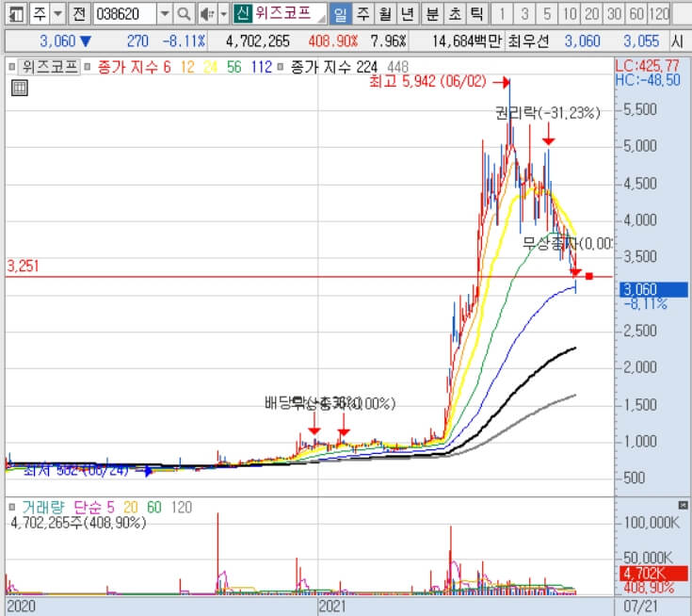Viewport: 692px width, 616px height.
Task: Click the 전 button beside stock code
Action: pyautogui.click(x=79, y=14)
